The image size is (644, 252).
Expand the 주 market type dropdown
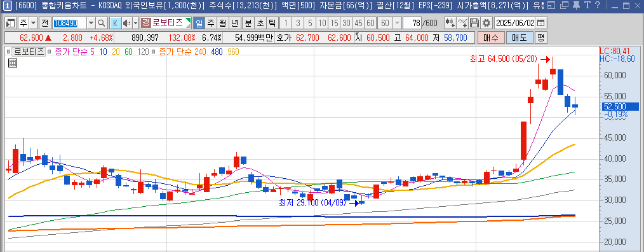click(x=33, y=23)
